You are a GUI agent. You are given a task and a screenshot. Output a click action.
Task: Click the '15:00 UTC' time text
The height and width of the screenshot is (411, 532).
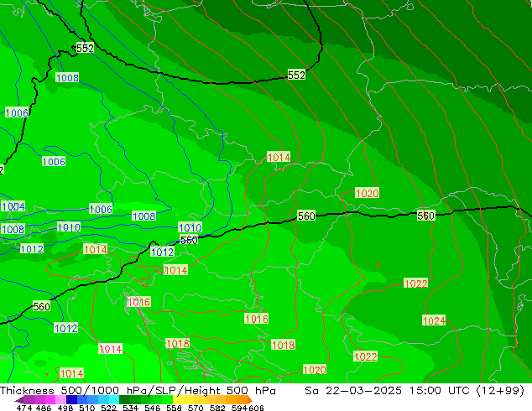[439, 391]
